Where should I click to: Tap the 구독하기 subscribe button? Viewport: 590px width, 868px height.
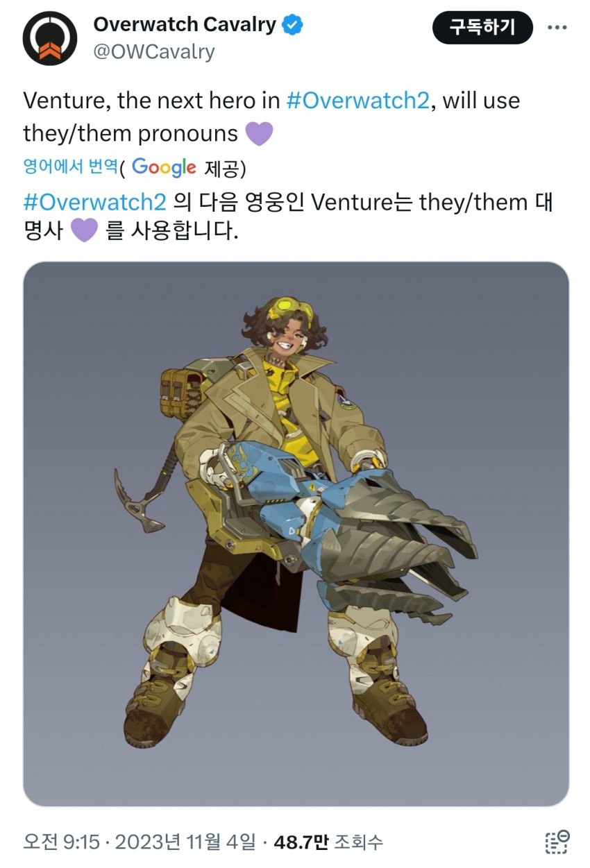click(482, 28)
